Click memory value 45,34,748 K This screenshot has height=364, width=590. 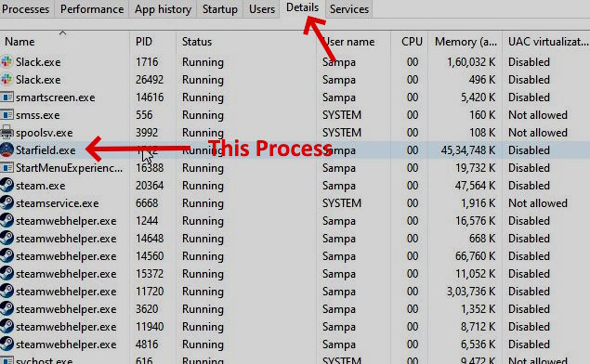[x=468, y=150]
